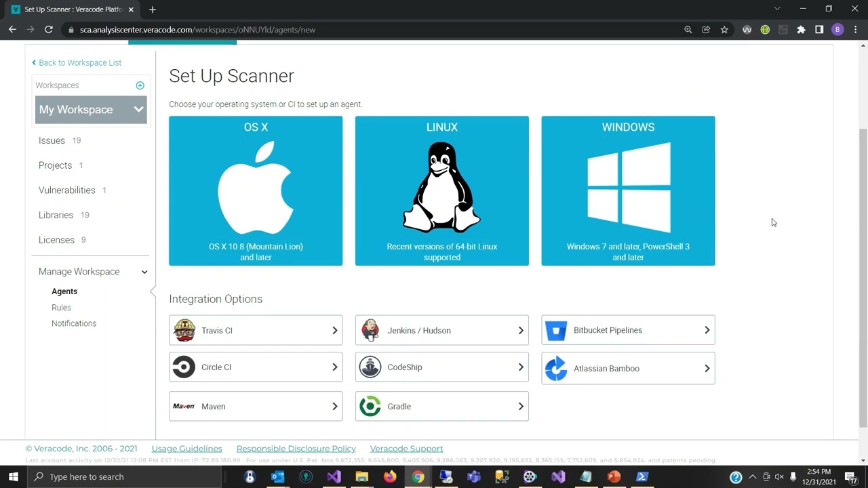Click the Atlassian Bamboo logo icon
868x488 pixels.
pyautogui.click(x=556, y=369)
